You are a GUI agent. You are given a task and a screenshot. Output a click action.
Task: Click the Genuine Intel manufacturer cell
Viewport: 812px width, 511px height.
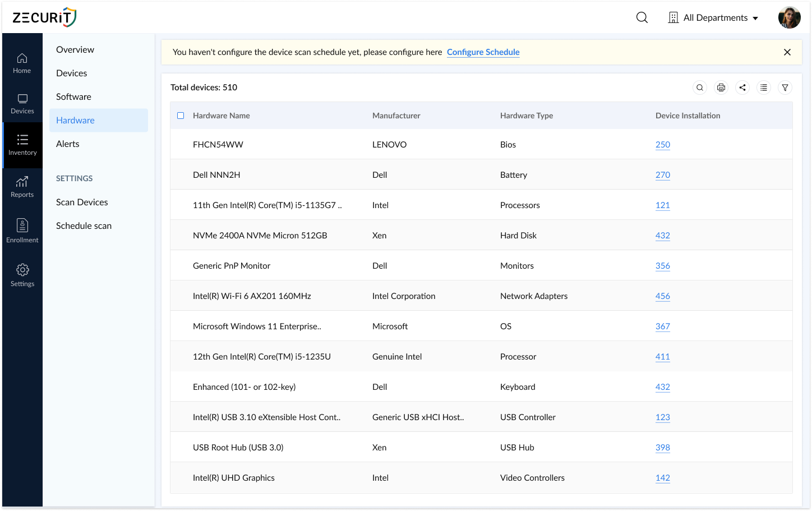(x=397, y=357)
